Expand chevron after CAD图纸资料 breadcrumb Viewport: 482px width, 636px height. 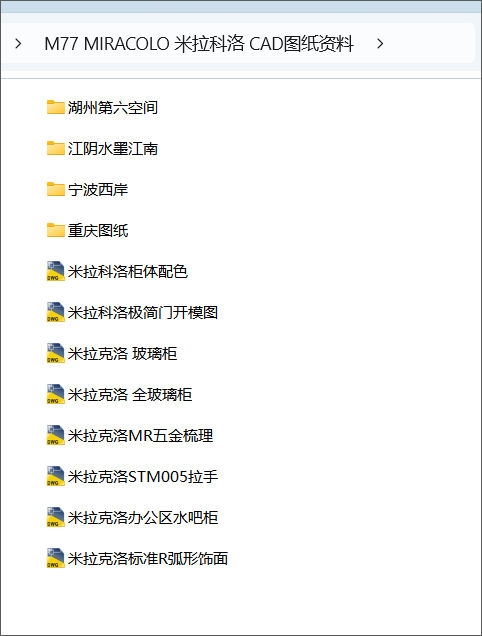pos(380,43)
